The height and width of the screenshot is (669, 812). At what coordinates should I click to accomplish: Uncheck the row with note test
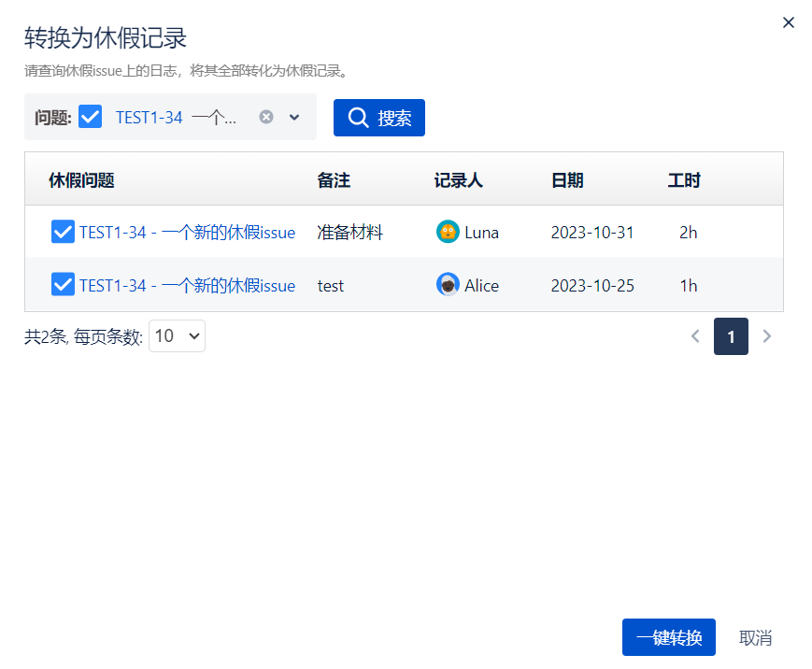pyautogui.click(x=63, y=285)
